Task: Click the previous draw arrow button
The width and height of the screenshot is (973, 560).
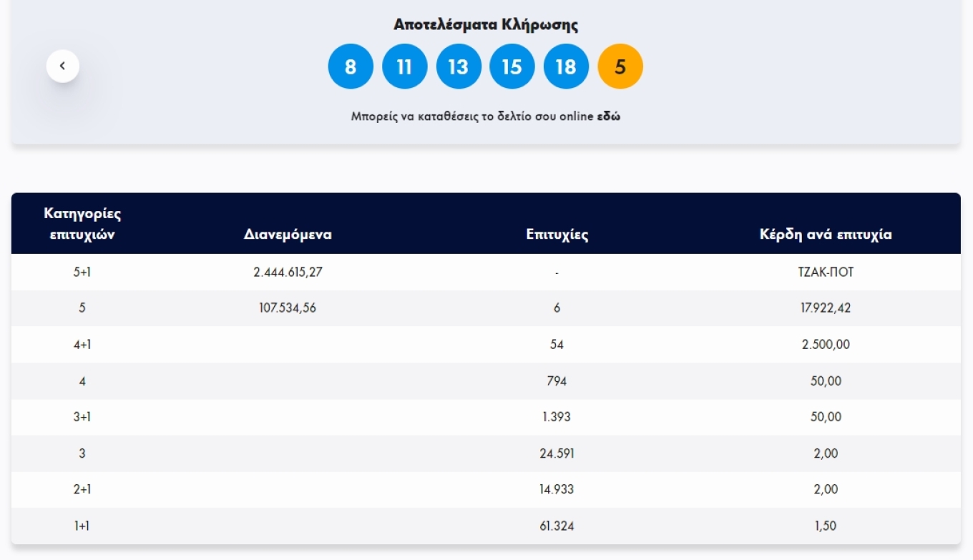Action: coord(63,67)
